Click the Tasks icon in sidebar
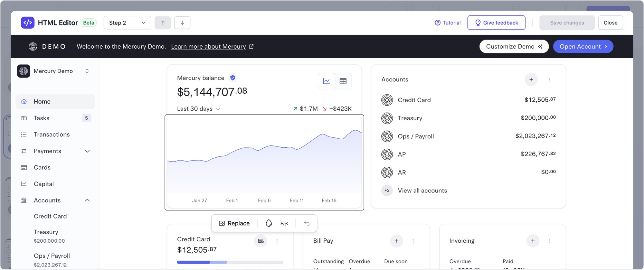 (24, 118)
